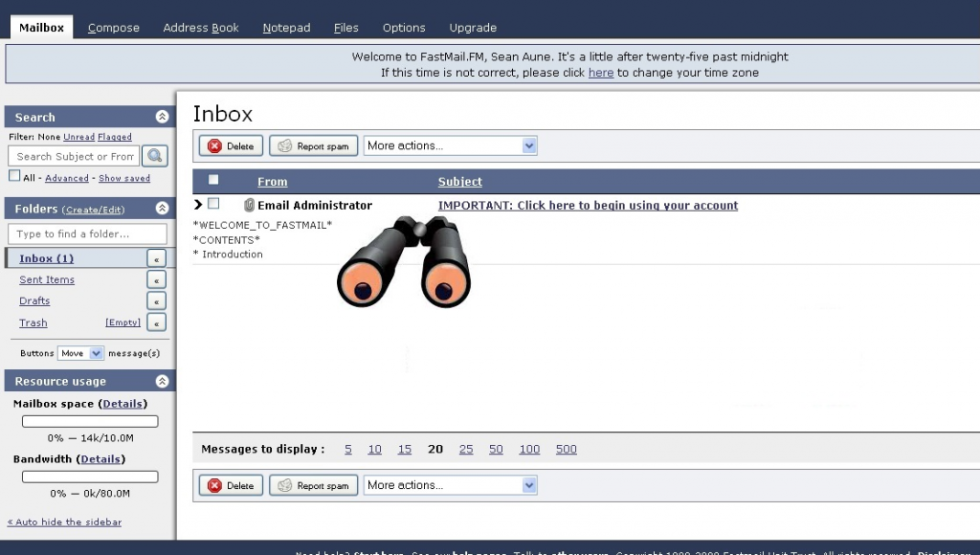Click the bottom Delete button
Viewport: 980px width, 555px height.
(231, 485)
